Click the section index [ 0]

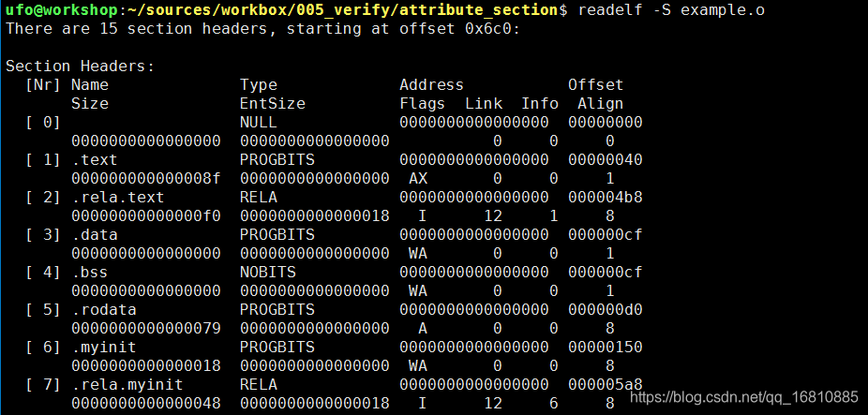click(x=42, y=123)
